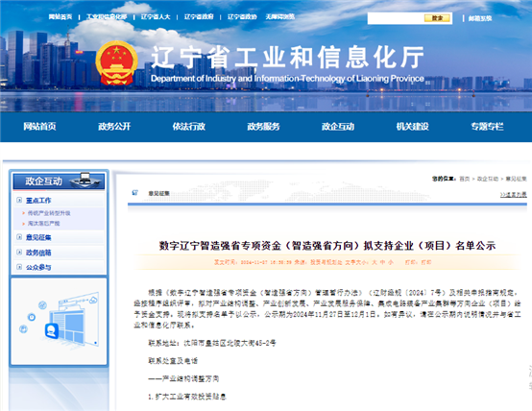Click the 网站首页 link in the top bar
This screenshot has height=411, width=532.
click(x=60, y=16)
